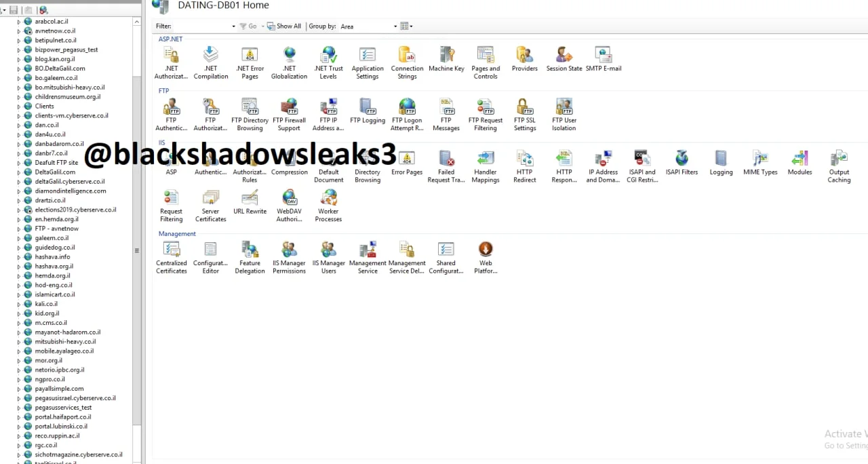
Task: Select the mitsubishi-heavy.co.il site in tree
Action: pos(65,342)
